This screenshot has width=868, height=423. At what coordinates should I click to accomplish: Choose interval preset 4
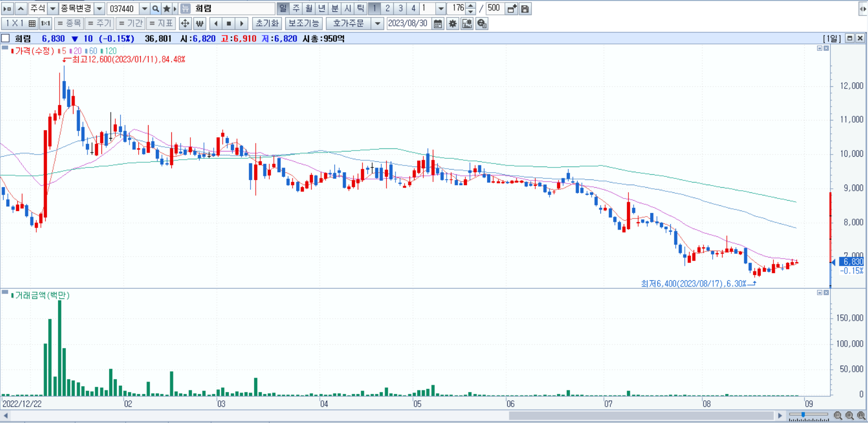(413, 8)
